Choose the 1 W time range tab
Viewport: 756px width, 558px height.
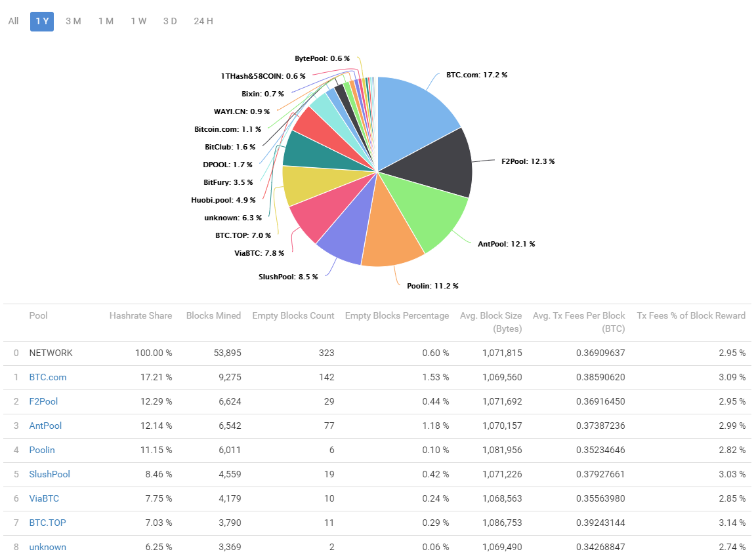(x=138, y=21)
